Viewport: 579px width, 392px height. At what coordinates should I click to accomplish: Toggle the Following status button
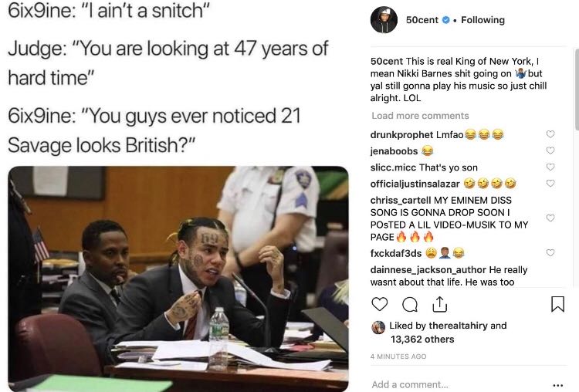[482, 20]
